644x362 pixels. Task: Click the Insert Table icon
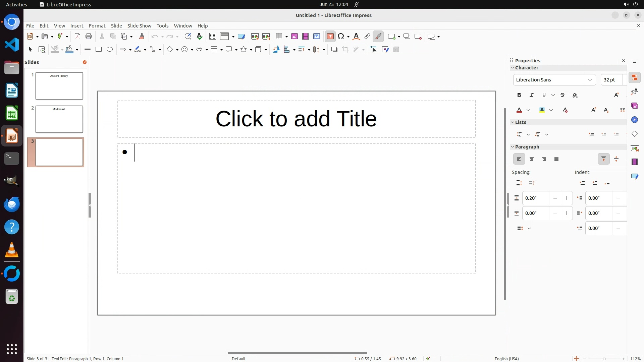(279, 37)
